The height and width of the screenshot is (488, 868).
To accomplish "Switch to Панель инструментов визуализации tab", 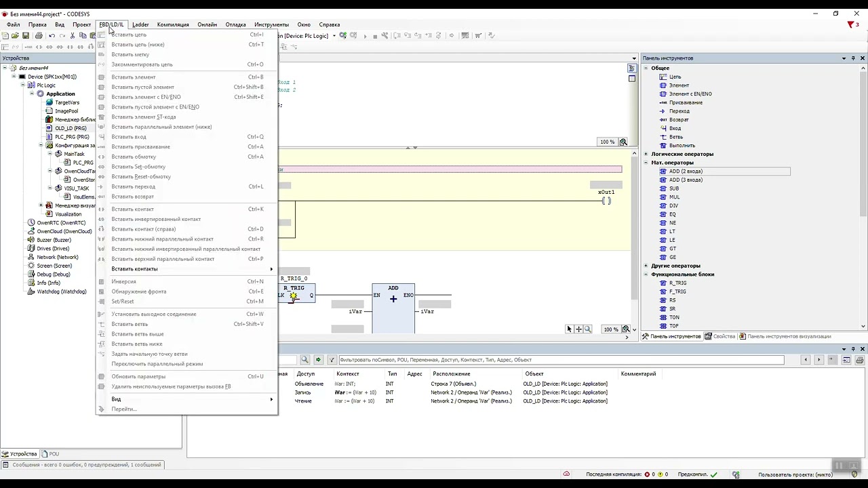I will (x=785, y=336).
